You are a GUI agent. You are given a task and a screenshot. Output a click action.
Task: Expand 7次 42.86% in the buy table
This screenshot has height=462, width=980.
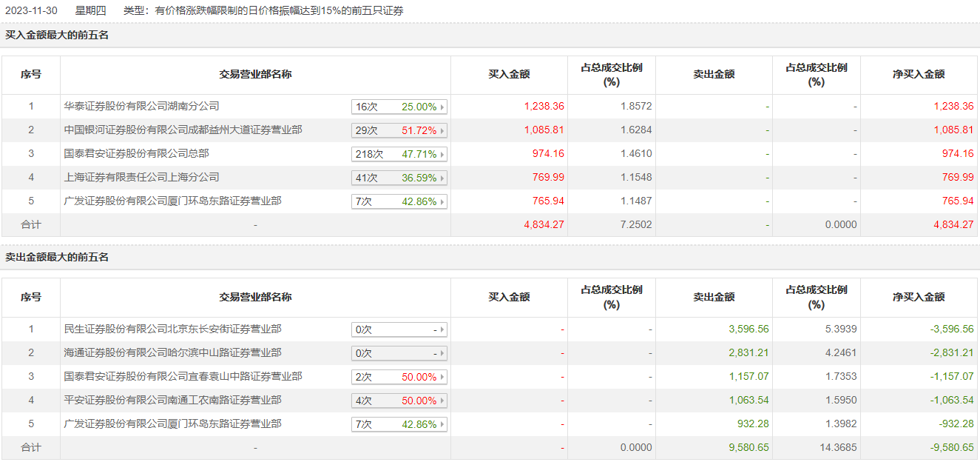pos(399,201)
